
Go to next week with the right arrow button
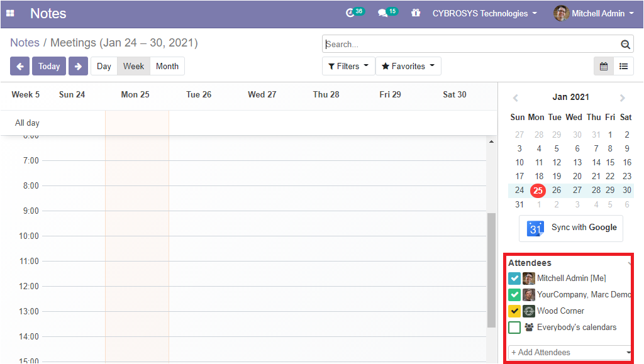(78, 66)
